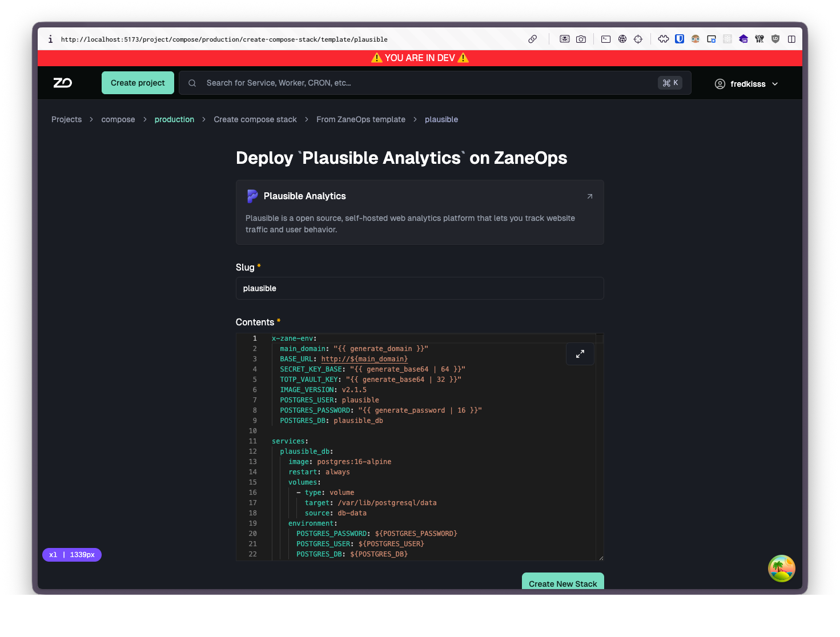Click the Plausible Analytics logo icon
840x637 pixels.
[252, 196]
